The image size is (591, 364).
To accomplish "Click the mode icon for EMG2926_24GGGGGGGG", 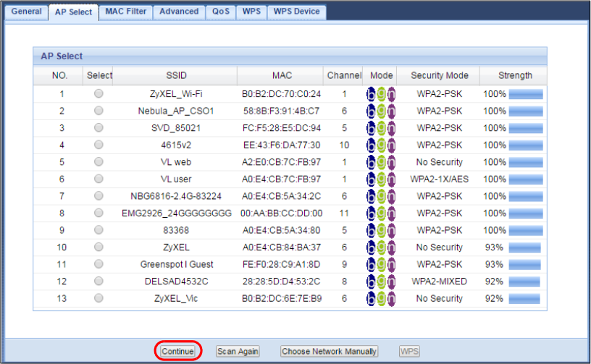I will click(381, 213).
